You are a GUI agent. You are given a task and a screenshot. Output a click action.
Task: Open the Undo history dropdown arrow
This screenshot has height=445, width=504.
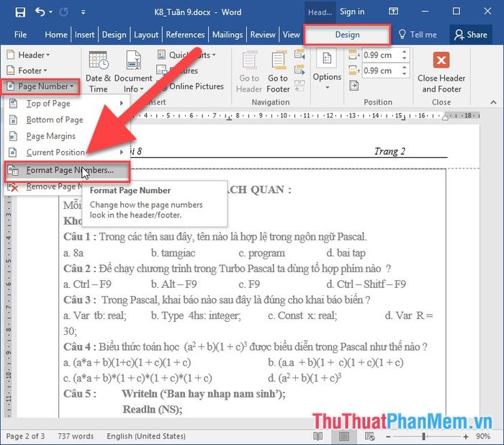[x=51, y=12]
